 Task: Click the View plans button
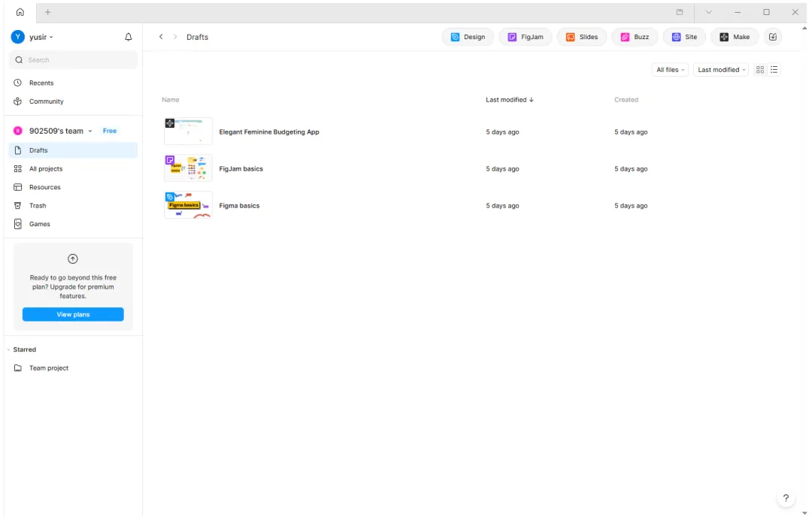73,315
